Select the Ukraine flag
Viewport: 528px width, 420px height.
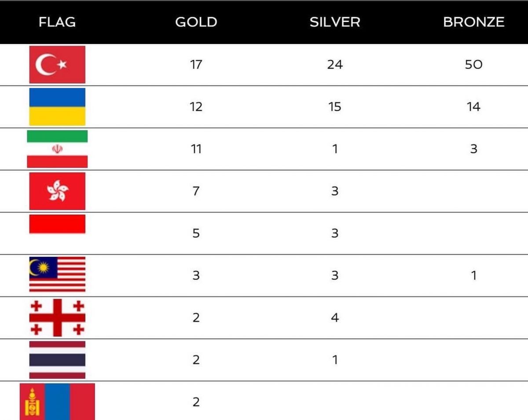(x=57, y=107)
